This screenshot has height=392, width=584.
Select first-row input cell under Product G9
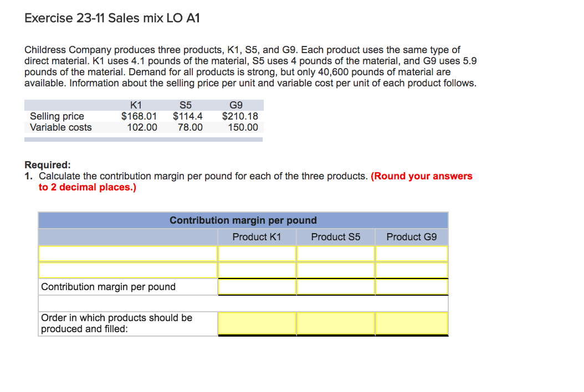(x=412, y=254)
